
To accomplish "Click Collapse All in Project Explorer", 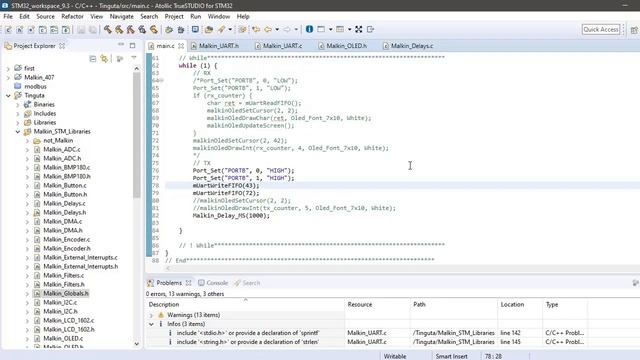I will coord(93,59).
